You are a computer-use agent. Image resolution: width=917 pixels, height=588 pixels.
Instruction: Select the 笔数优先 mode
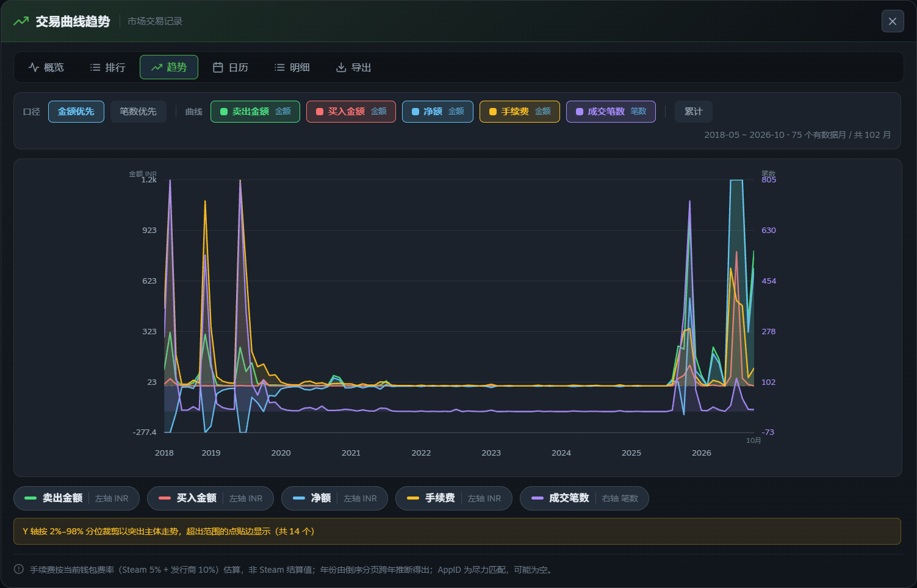pos(138,112)
